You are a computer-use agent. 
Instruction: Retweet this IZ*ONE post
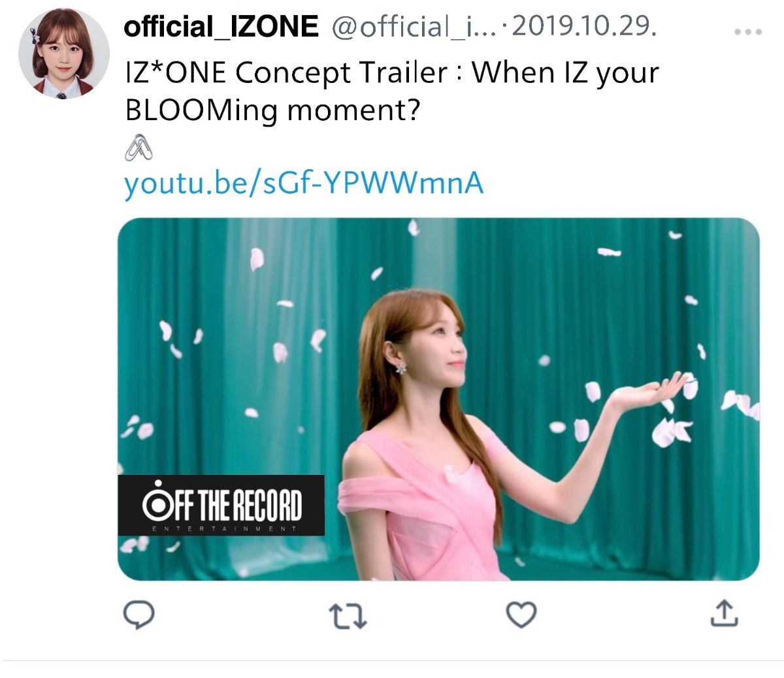[x=347, y=616]
